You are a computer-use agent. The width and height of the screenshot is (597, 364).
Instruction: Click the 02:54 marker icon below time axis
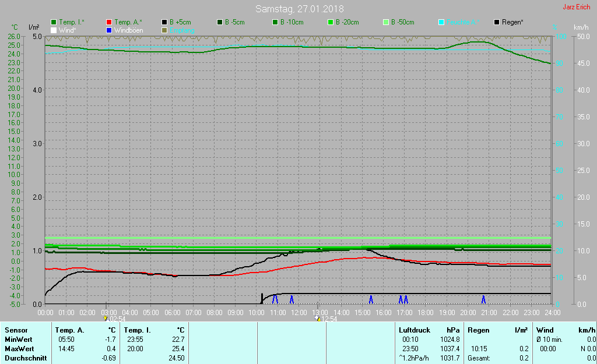click(x=106, y=319)
